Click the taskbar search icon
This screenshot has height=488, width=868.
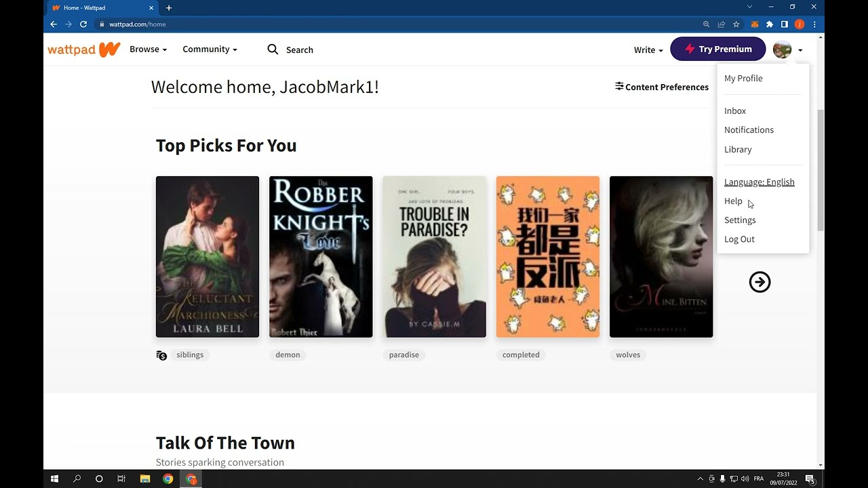(x=77, y=479)
